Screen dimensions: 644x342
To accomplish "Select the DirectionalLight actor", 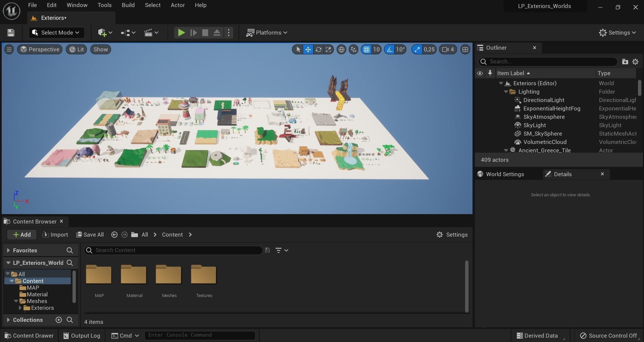I will [x=544, y=100].
